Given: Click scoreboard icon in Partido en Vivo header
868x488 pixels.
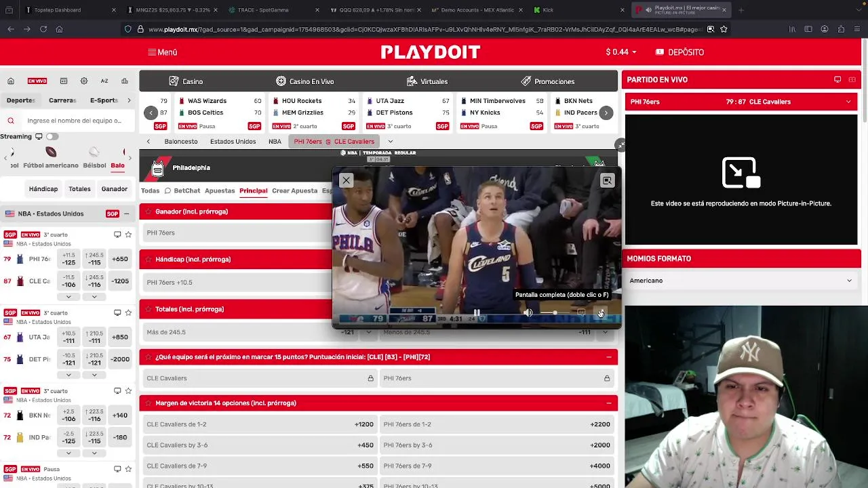Looking at the screenshot, I should pos(852,79).
